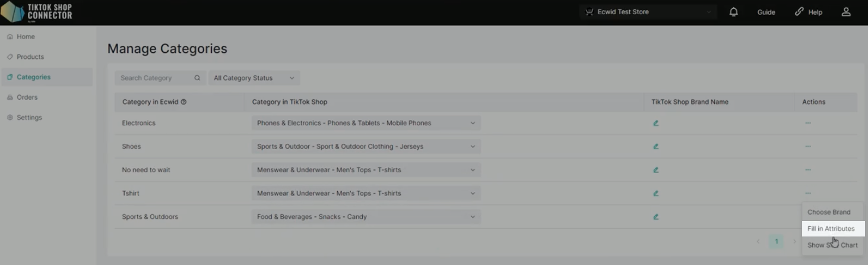Click the help icon beside Category in Ecwid
This screenshot has width=868, height=265.
click(x=183, y=102)
